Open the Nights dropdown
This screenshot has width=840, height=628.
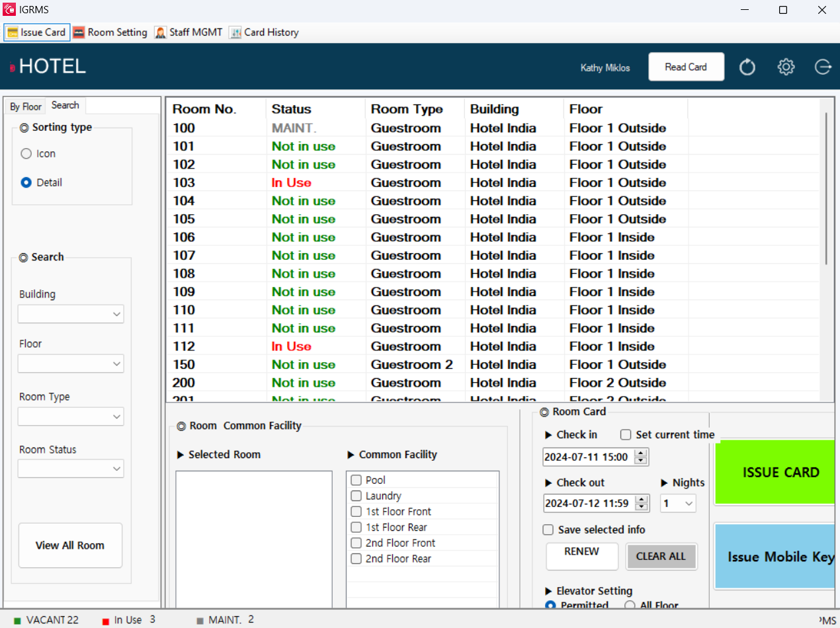pyautogui.click(x=679, y=503)
